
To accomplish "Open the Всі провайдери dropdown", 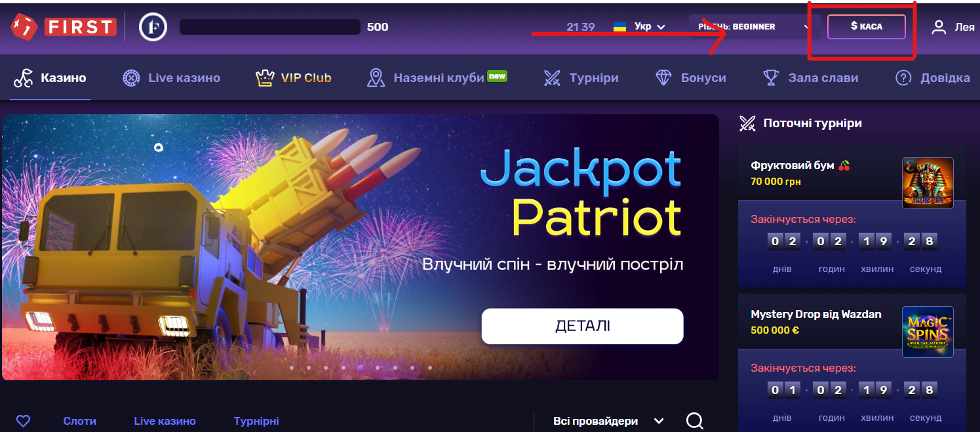I will coord(608,421).
